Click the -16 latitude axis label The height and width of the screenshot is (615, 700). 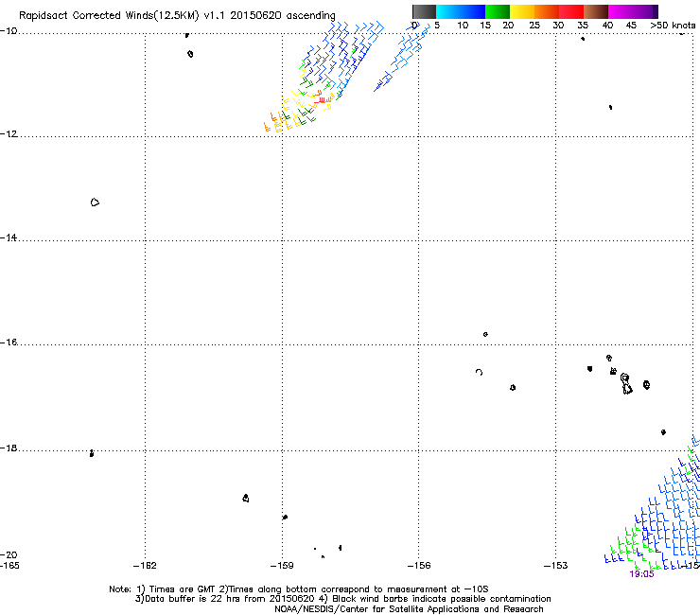tap(9, 343)
